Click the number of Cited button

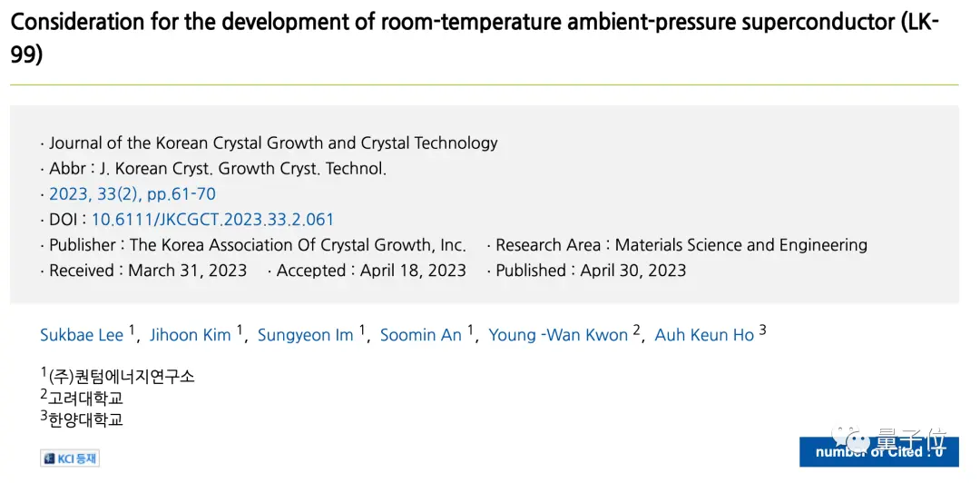[x=878, y=452]
